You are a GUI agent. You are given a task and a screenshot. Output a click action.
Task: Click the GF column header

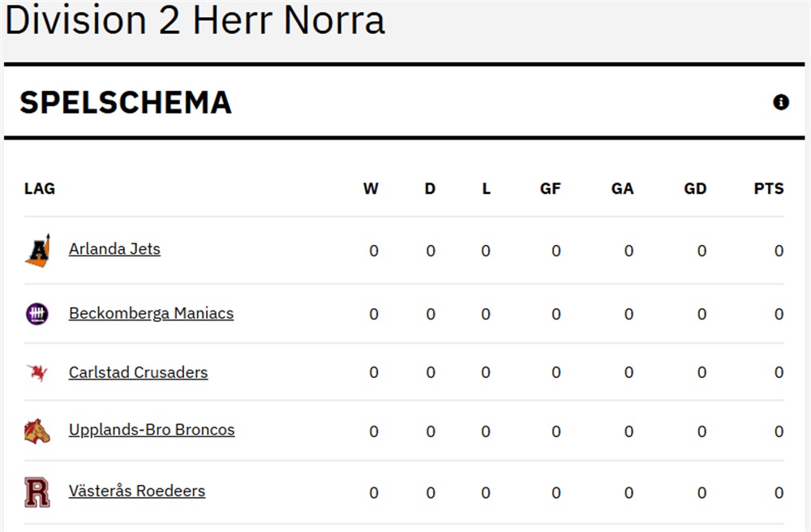click(551, 189)
